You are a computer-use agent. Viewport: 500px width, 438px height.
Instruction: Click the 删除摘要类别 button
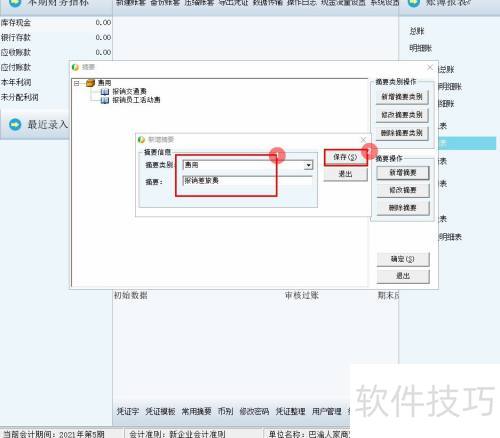pos(402,133)
